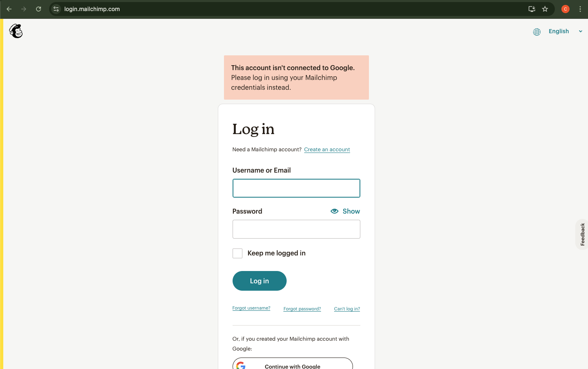Open the Can't log in? link
588x369 pixels.
(347, 309)
